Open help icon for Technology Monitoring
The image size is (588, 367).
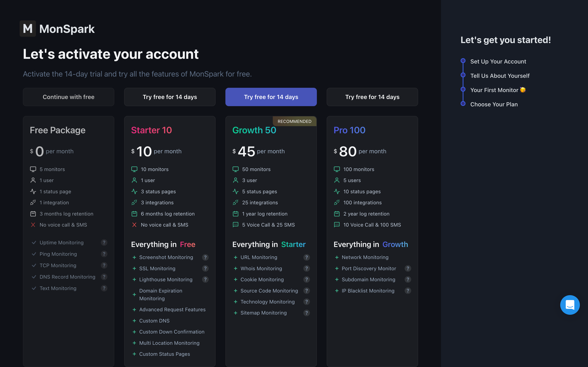pyautogui.click(x=306, y=302)
